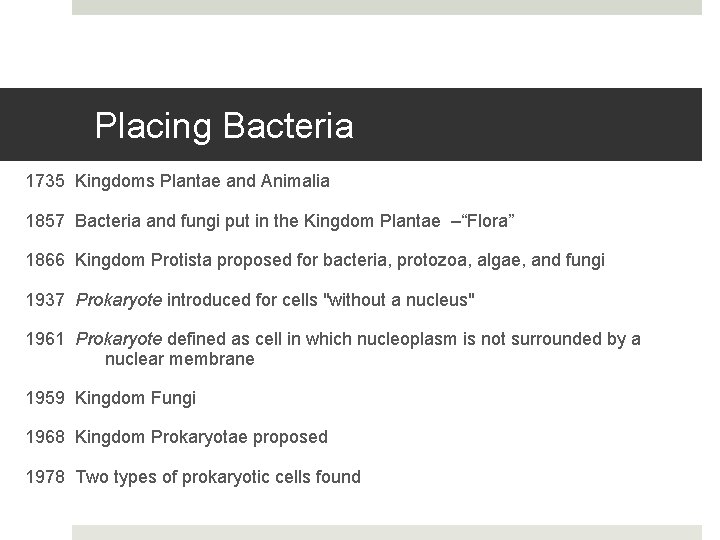Click italic "Prokaryote" in 1937 line
The width and height of the screenshot is (720, 540).
(x=119, y=300)
